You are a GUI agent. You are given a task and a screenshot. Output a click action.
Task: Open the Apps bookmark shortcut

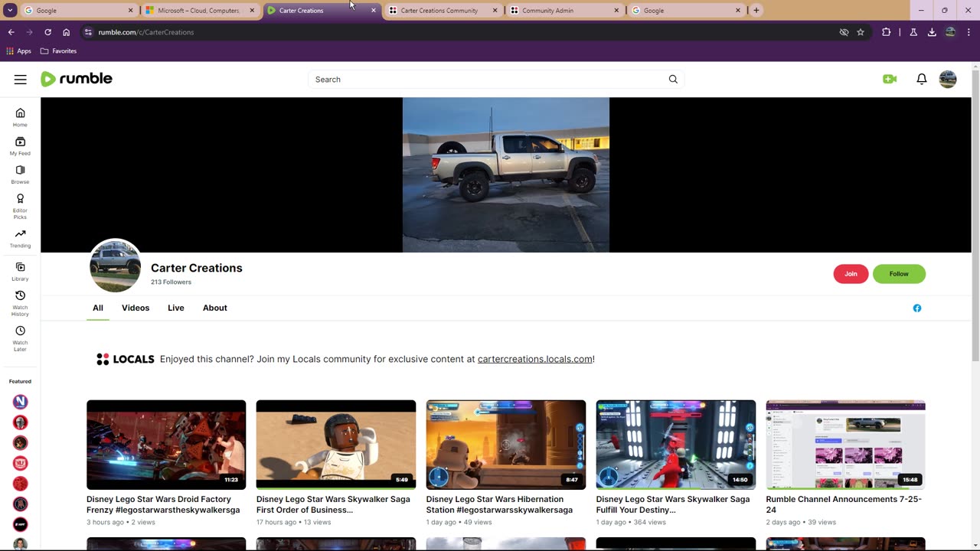point(18,51)
